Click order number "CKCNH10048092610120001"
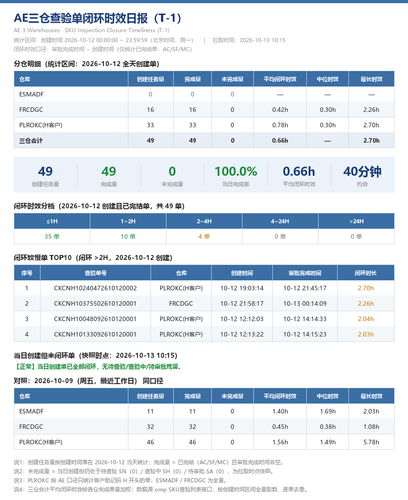408x500 pixels. point(95,319)
